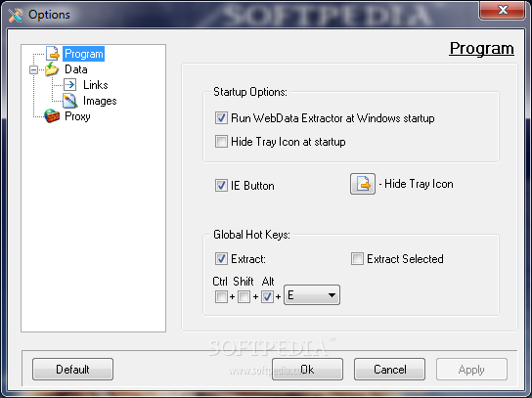
Task: Select the Data tree item
Action: [76, 69]
